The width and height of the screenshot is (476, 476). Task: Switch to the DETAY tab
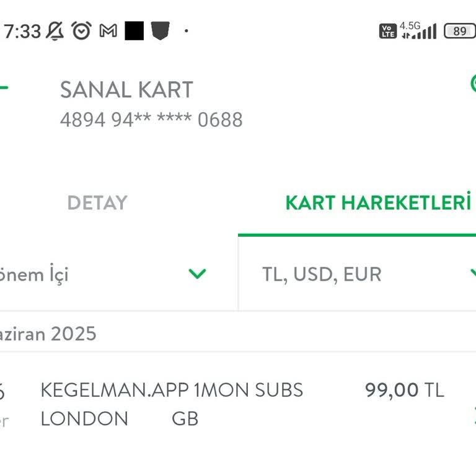click(97, 203)
